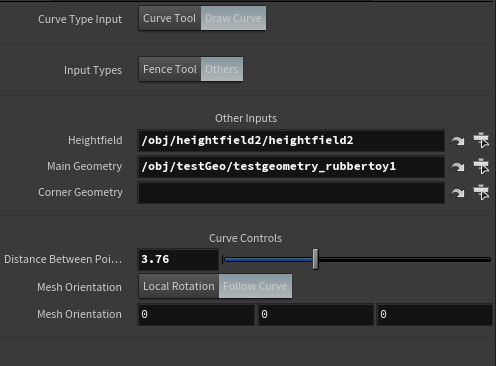This screenshot has width=496, height=366.
Task: Open node chooser for Corner Geometry
Action: [x=481, y=192]
